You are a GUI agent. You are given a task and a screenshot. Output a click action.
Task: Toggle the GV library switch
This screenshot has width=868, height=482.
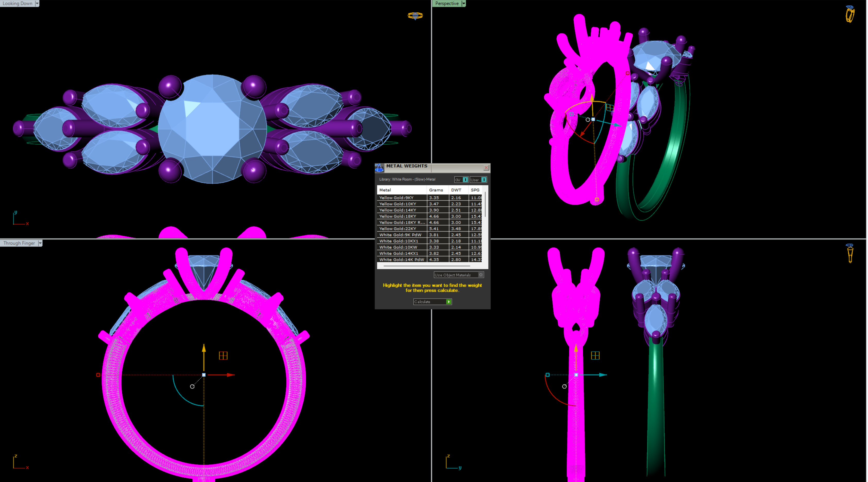point(465,180)
